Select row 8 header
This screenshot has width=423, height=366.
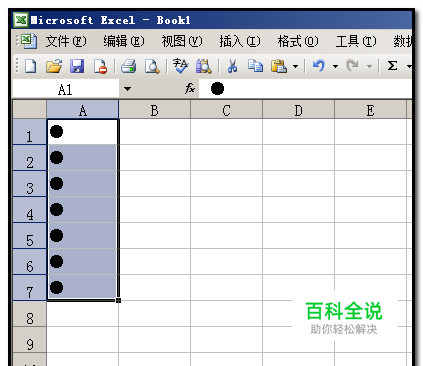pyautogui.click(x=29, y=314)
